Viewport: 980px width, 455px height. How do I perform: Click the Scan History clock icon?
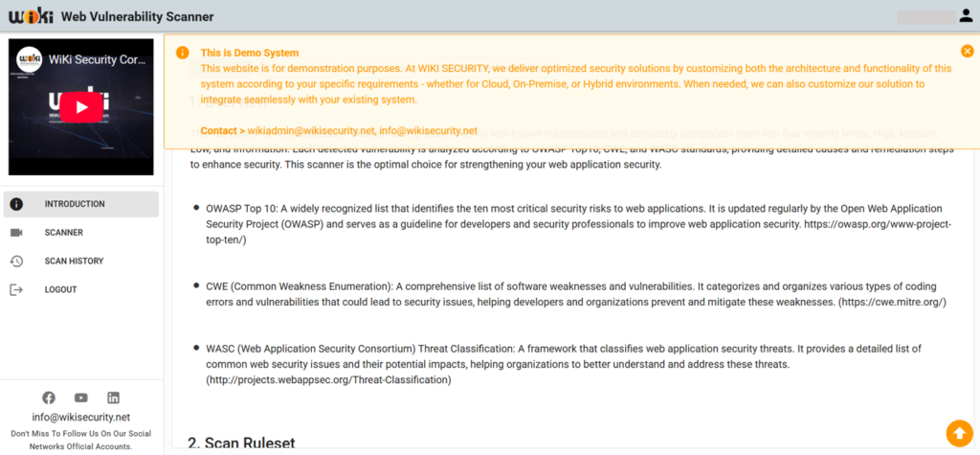16,262
